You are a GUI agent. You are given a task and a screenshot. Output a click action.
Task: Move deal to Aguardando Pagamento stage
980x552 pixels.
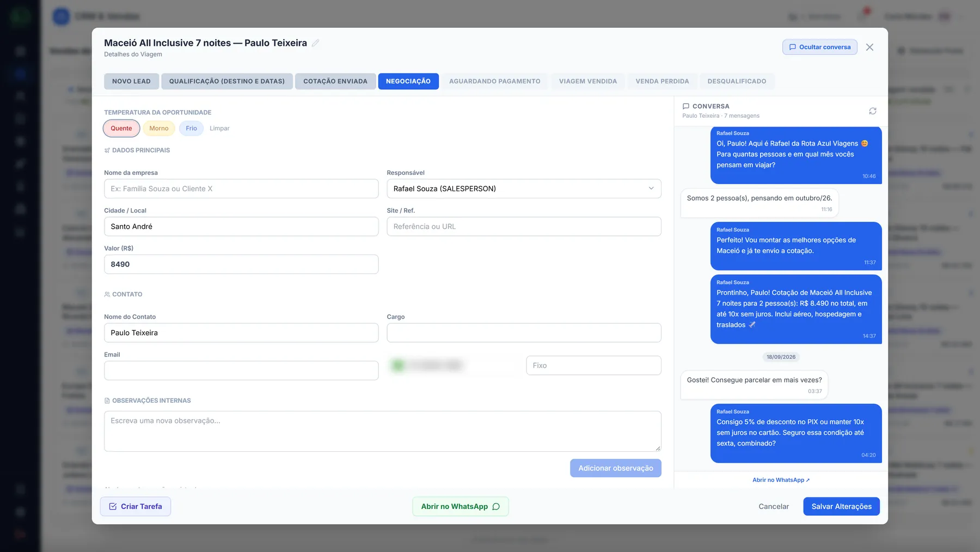[495, 81]
